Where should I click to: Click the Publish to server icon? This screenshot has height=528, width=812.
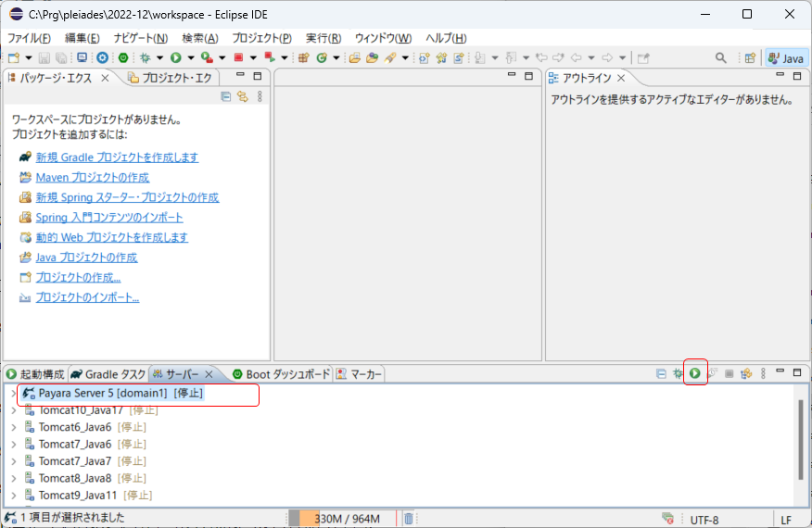pos(746,373)
